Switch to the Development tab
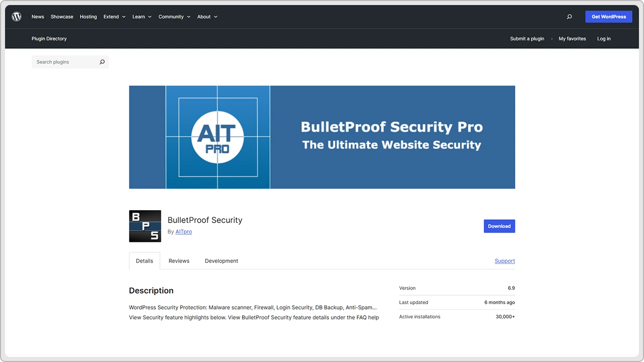The width and height of the screenshot is (644, 362). [221, 260]
